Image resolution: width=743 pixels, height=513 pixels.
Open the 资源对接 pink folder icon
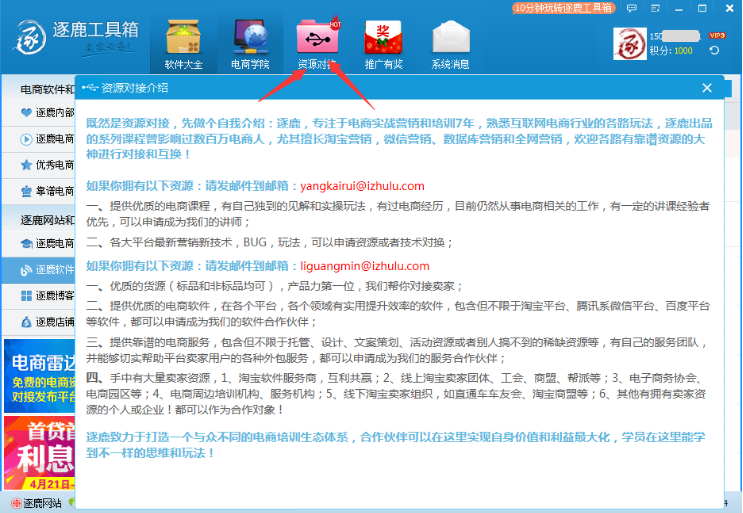[x=317, y=36]
